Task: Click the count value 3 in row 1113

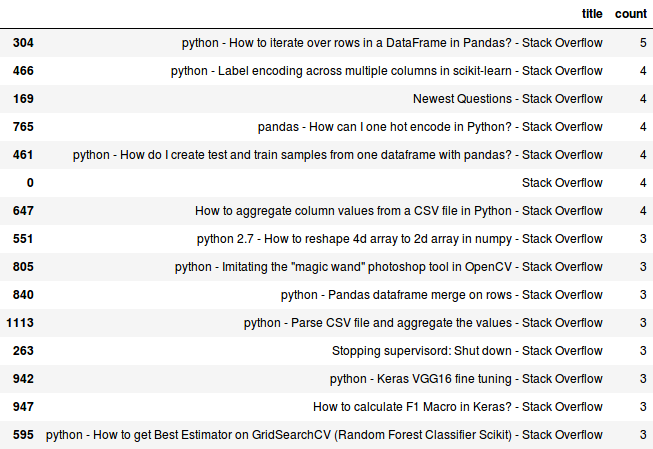Action: pos(643,323)
